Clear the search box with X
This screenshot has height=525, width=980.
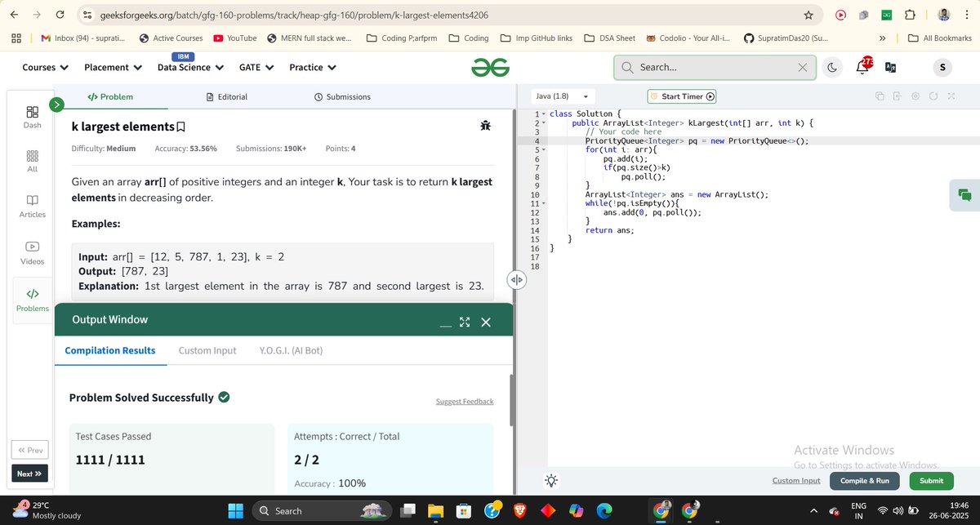tap(802, 68)
